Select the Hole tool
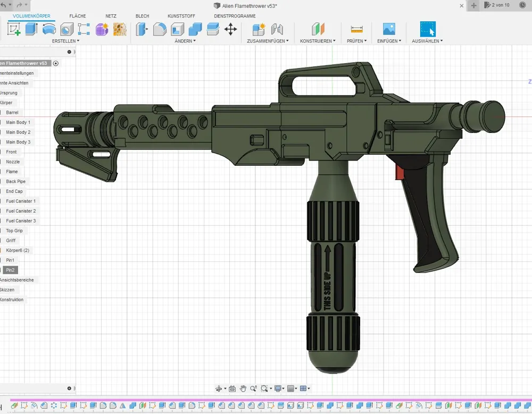This screenshot has height=414, width=532. tap(66, 29)
